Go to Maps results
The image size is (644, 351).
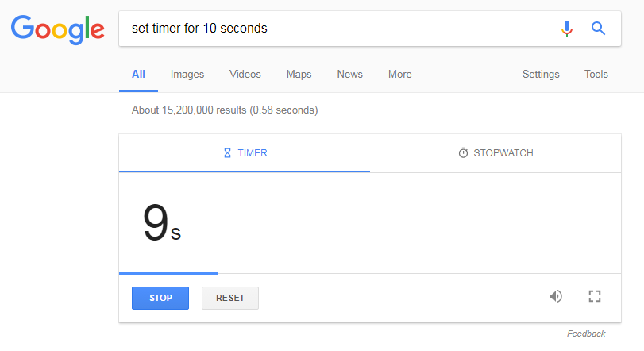point(299,75)
